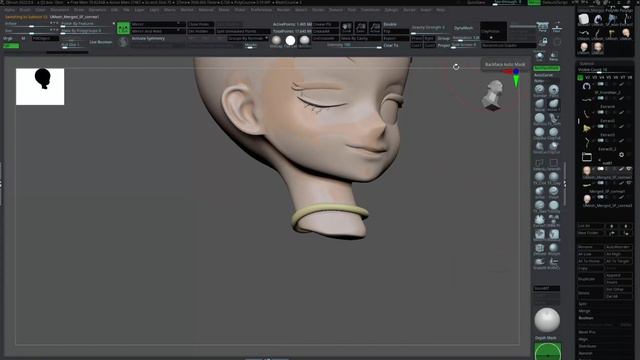Open the gear settings beside the folder
Screen dimensions: 640x360
(x=621, y=155)
